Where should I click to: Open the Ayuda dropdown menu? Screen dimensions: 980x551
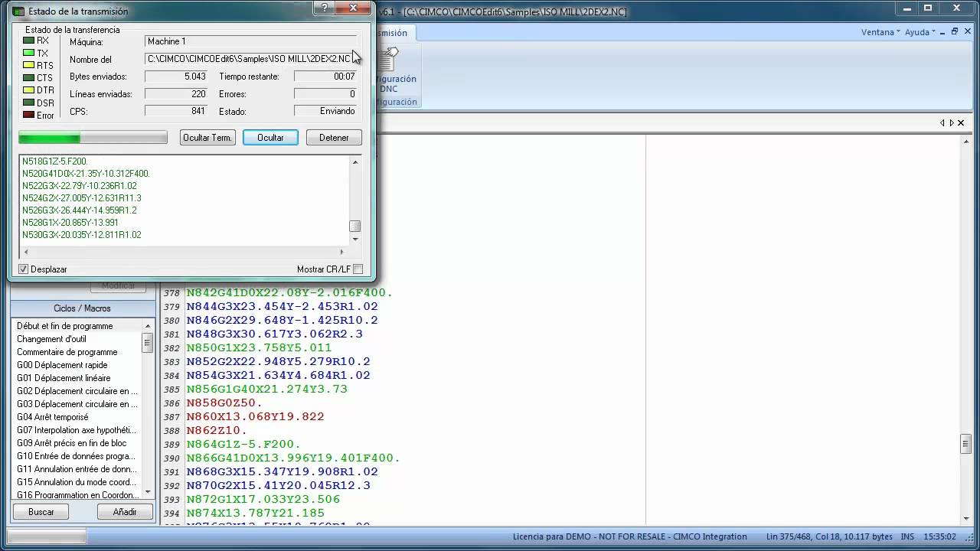[920, 32]
